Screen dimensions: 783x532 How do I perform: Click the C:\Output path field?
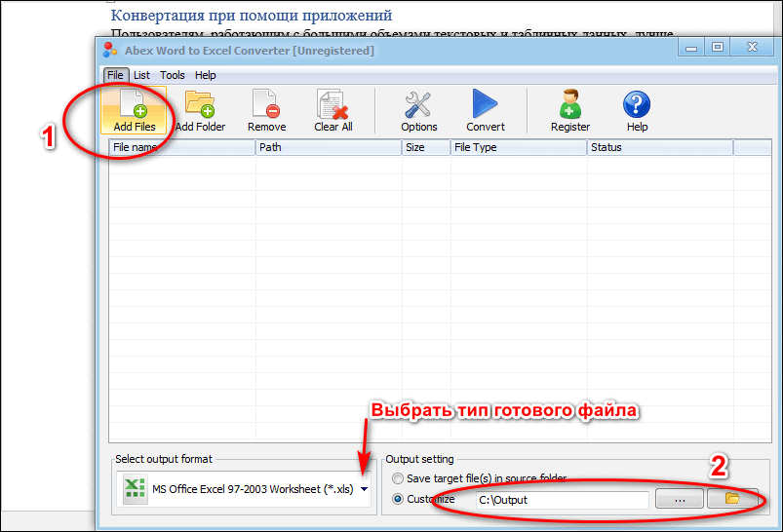(563, 500)
